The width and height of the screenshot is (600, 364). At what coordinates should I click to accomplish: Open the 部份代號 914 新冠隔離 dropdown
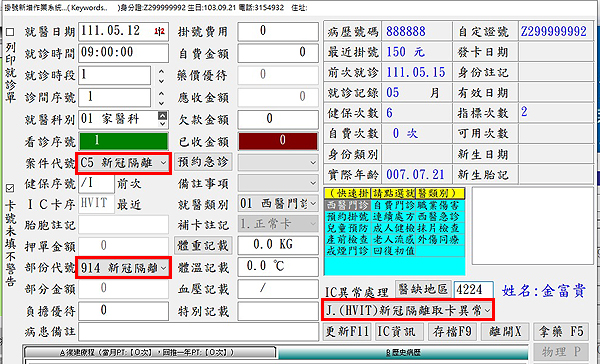[x=124, y=268]
